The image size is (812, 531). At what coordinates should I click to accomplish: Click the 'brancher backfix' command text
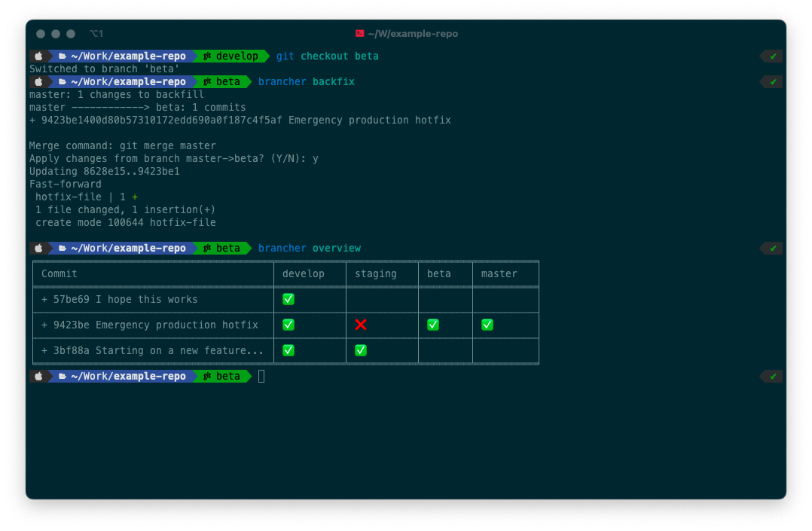point(307,82)
